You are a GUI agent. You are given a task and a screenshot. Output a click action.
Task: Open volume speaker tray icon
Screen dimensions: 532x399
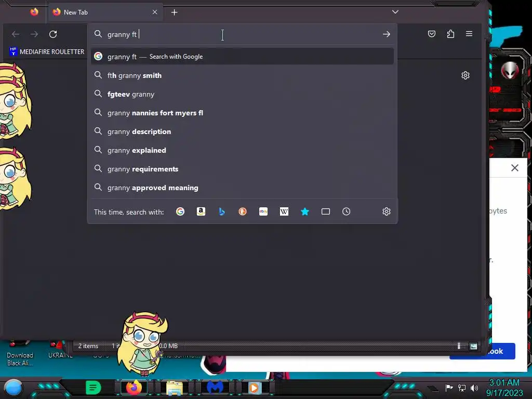(474, 388)
